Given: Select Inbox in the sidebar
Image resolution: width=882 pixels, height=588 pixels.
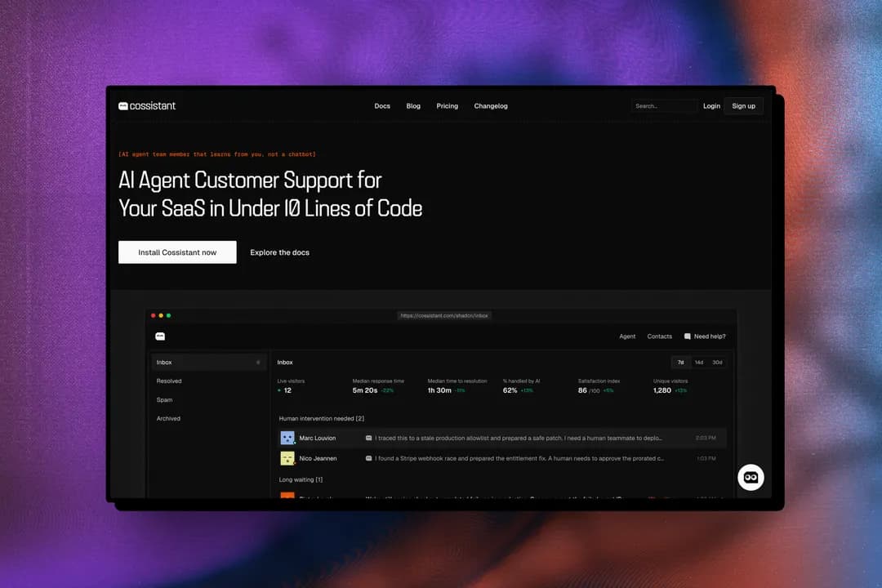Looking at the screenshot, I should (x=208, y=363).
